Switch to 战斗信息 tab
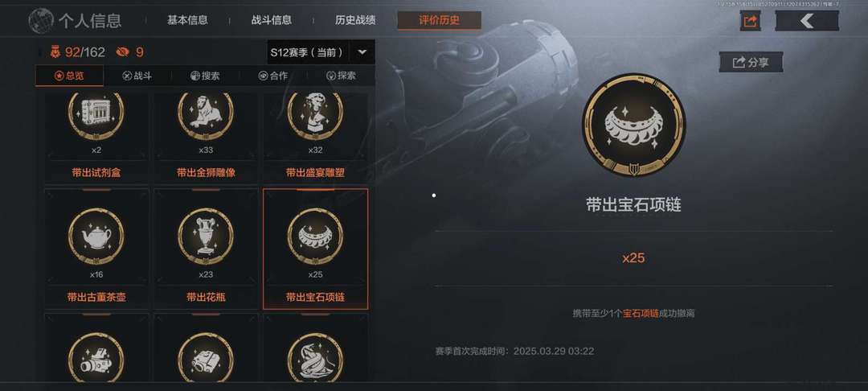This screenshot has width=868, height=391. click(x=272, y=21)
